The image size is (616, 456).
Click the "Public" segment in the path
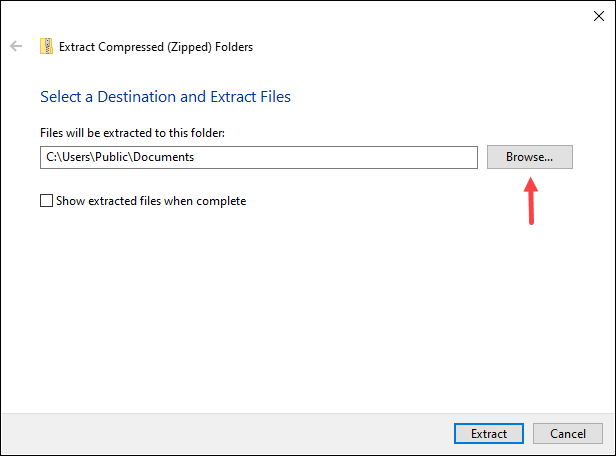[113, 157]
